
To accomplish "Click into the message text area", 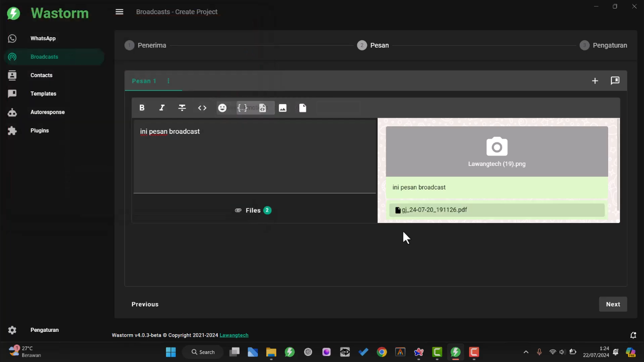I will coord(255,156).
